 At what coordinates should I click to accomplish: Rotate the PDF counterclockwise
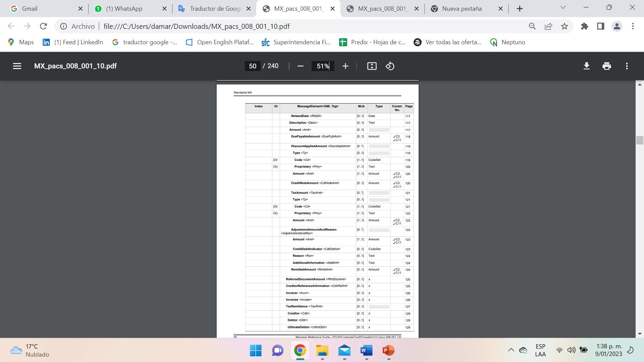[390, 66]
